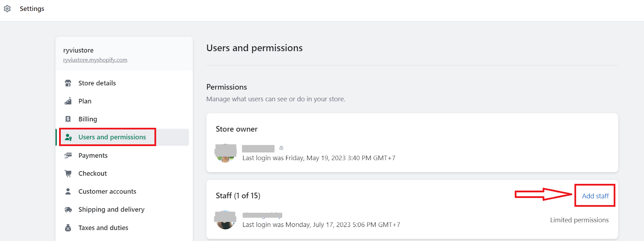This screenshot has width=644, height=241.
Task: Click the Checkout cart icon
Action: (x=68, y=173)
